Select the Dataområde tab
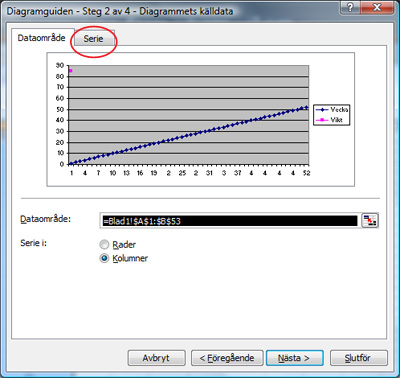Viewport: 400px width, 378px height. pos(41,38)
